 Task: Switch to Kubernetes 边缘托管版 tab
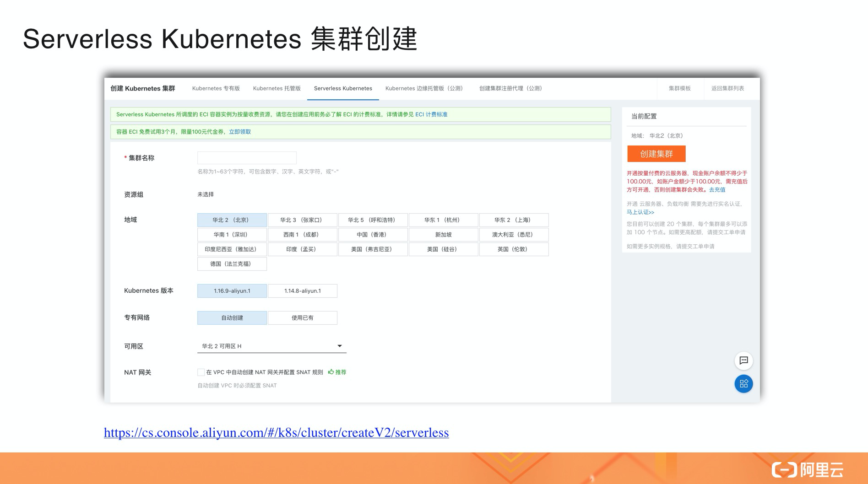click(424, 88)
